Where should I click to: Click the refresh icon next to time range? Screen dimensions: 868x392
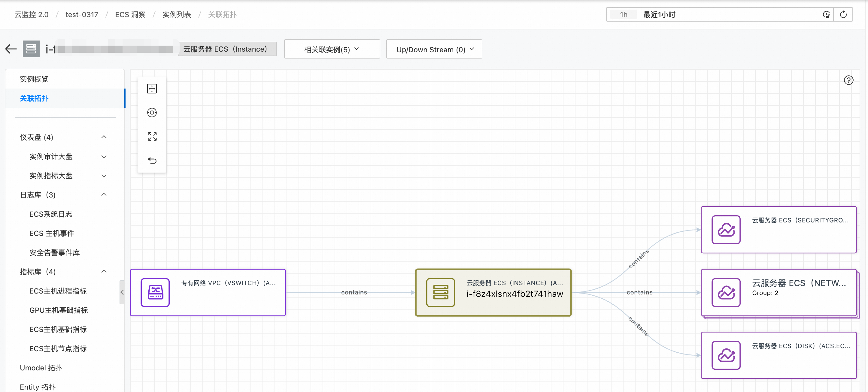(843, 14)
